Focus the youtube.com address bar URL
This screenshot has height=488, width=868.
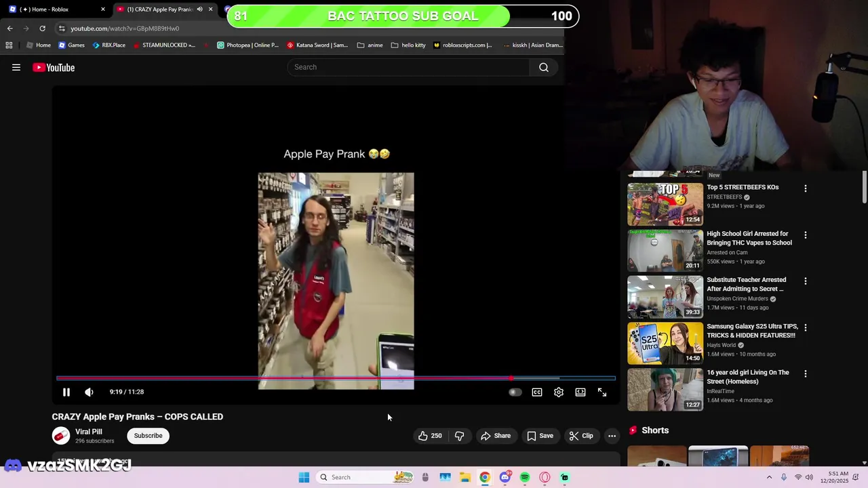pyautogui.click(x=125, y=28)
